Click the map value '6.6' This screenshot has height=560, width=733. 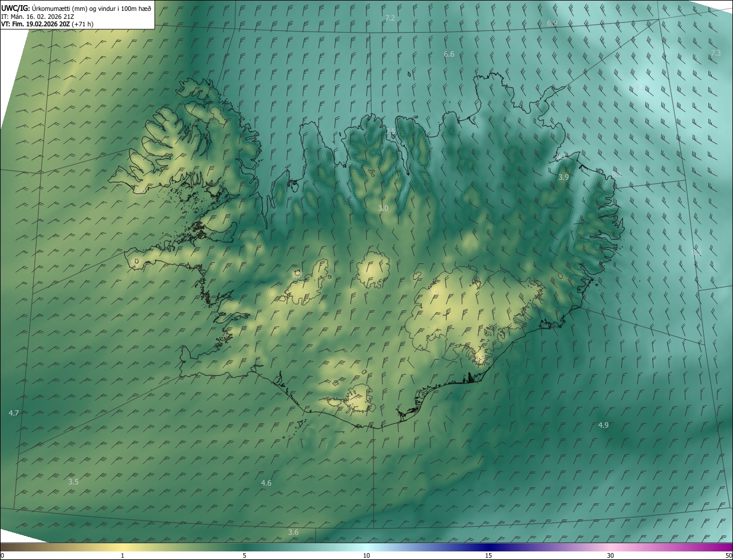(x=449, y=54)
